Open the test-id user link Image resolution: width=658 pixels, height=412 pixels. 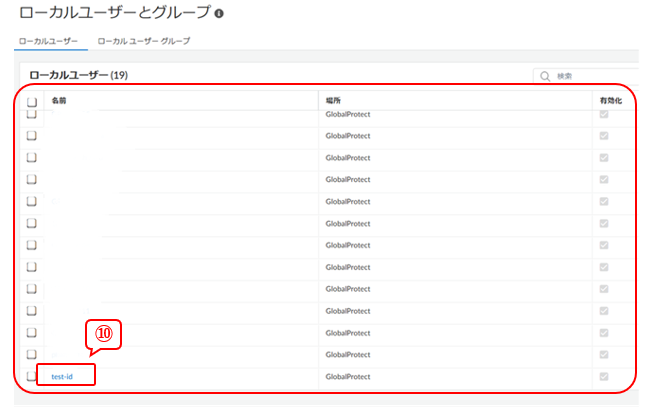coord(62,376)
